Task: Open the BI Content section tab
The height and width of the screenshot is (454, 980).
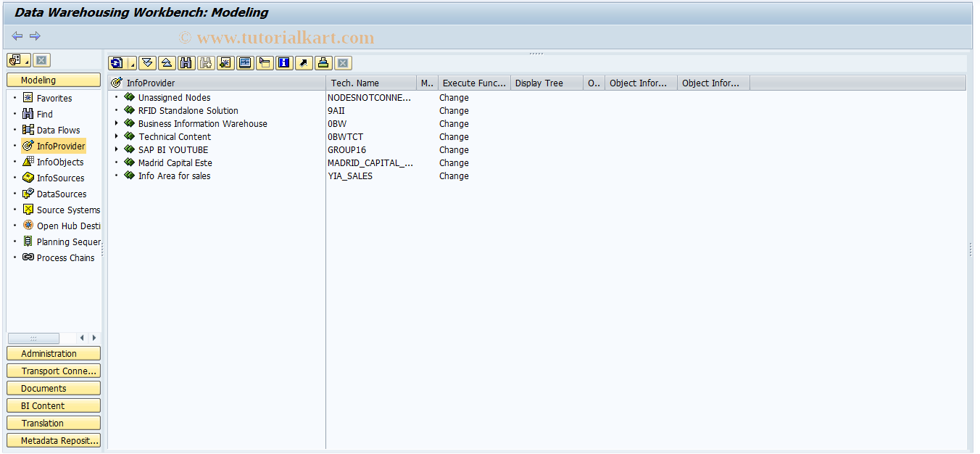Action: tap(54, 405)
